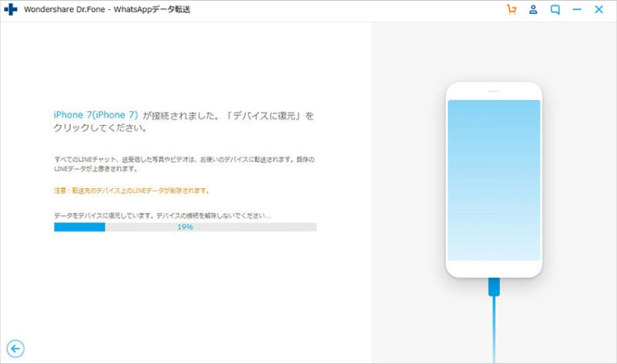
Task: Click the window title Wondershare Dr.Fone text
Action: 107,9
